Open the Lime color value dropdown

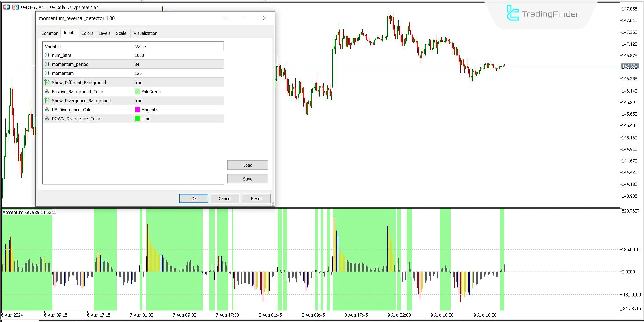click(x=178, y=119)
